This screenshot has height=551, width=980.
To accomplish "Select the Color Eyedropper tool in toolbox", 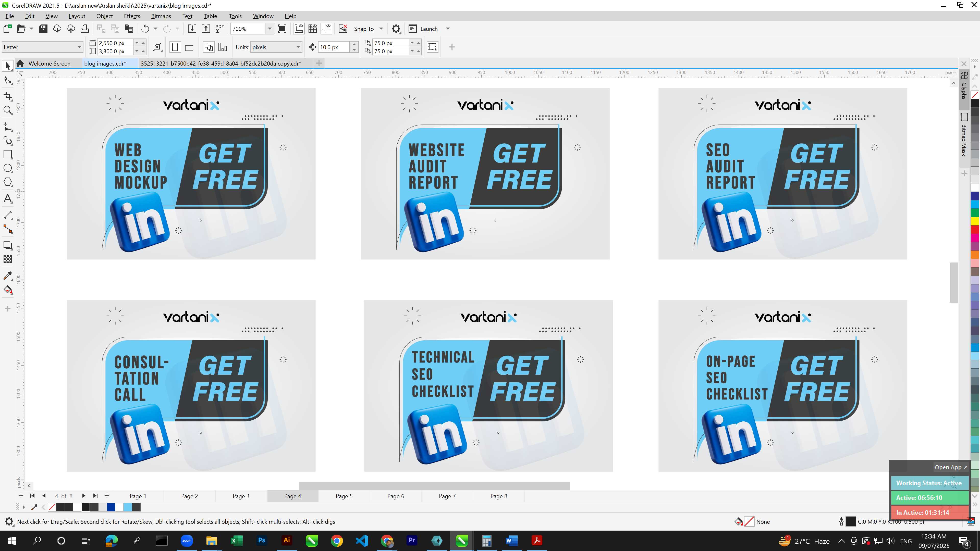I will (x=8, y=275).
